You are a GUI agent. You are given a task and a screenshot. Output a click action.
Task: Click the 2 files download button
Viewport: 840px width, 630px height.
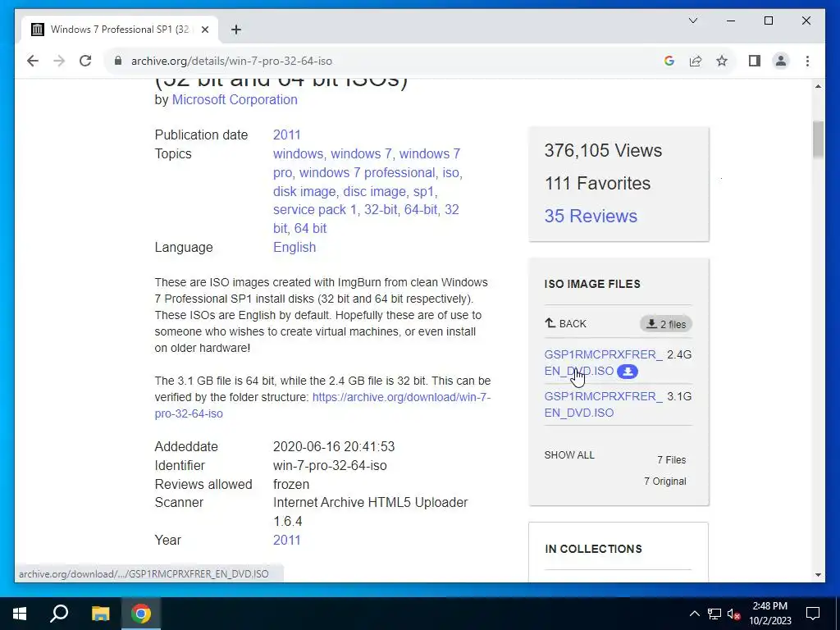coord(666,324)
